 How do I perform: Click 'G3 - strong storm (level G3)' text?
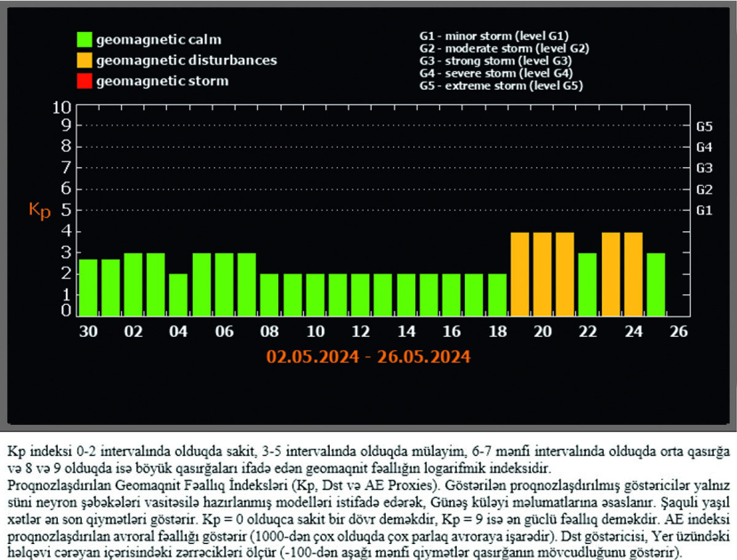pos(495,60)
